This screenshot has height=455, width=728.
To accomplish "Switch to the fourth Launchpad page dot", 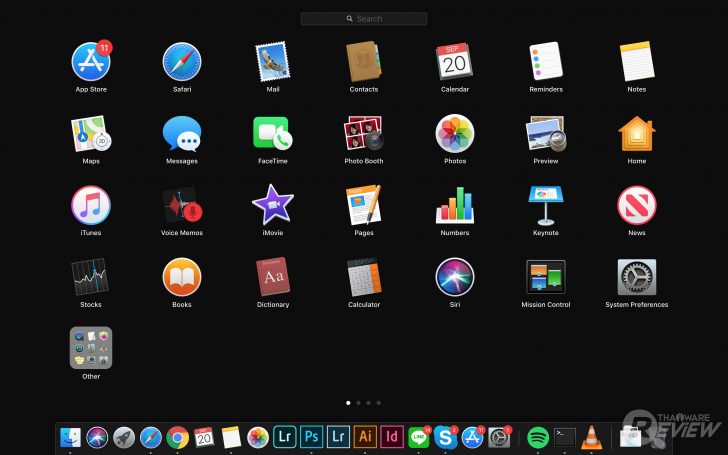I will tap(379, 403).
